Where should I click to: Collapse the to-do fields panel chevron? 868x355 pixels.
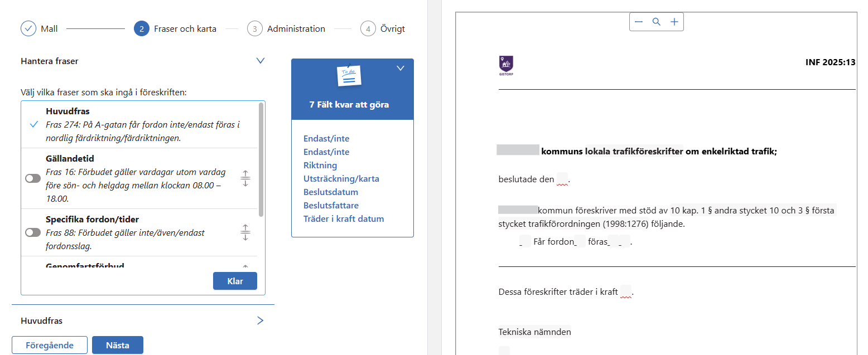pos(400,68)
